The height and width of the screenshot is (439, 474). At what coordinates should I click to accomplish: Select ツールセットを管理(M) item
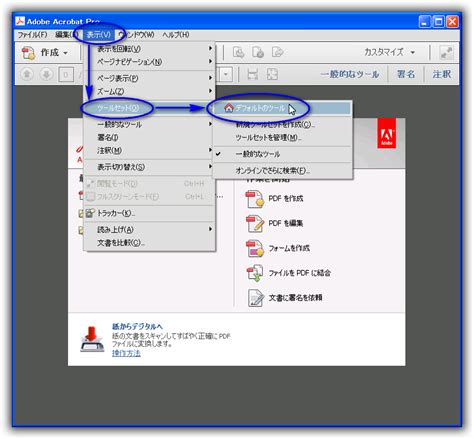[283, 137]
